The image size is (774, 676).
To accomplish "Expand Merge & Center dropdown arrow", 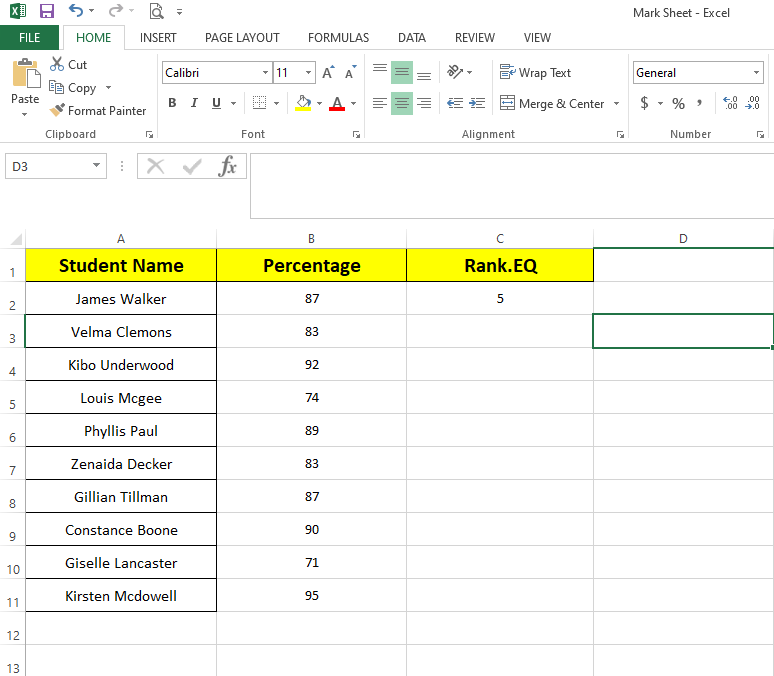I will coord(616,103).
